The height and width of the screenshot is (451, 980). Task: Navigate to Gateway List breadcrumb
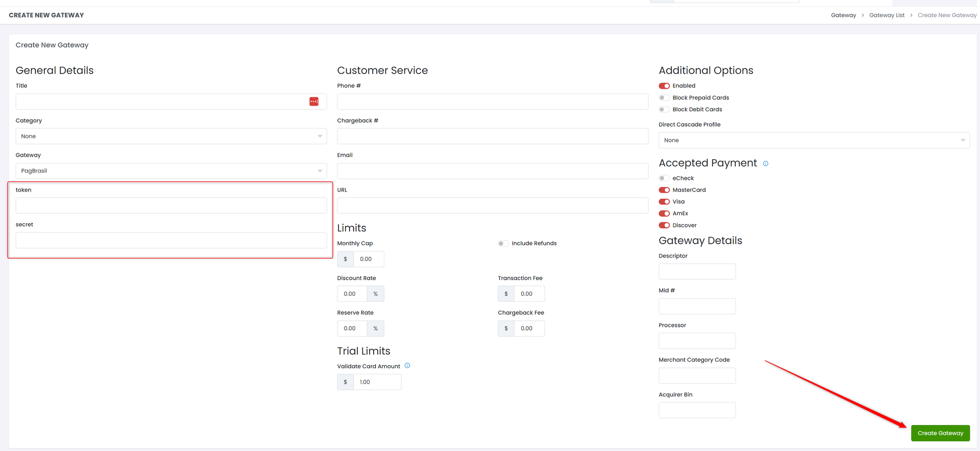[x=887, y=15]
